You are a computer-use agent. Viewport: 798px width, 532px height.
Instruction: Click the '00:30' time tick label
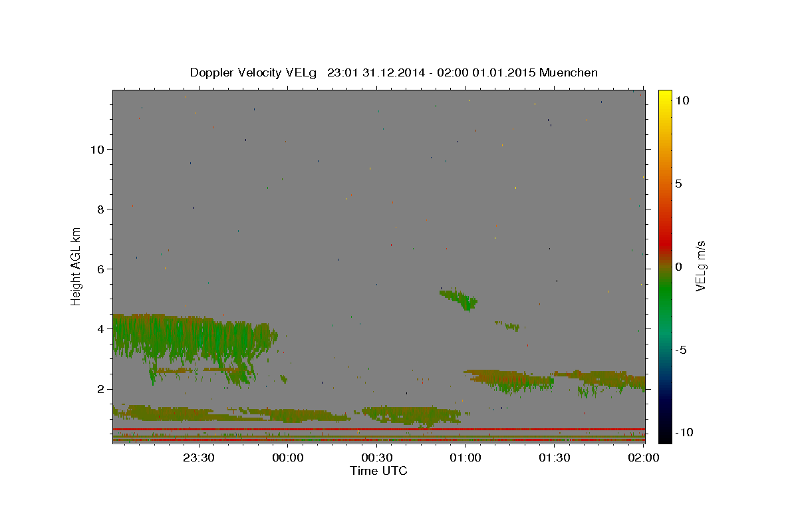coord(376,458)
